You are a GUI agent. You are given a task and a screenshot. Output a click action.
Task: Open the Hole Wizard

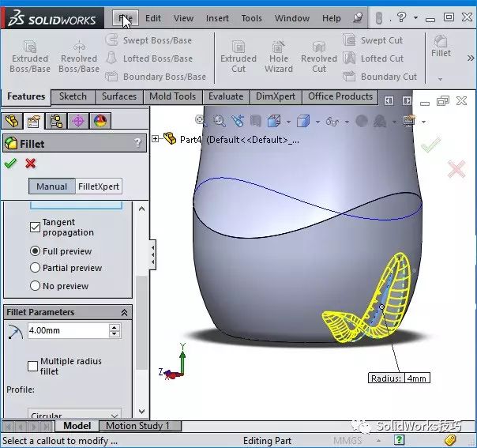click(x=278, y=57)
